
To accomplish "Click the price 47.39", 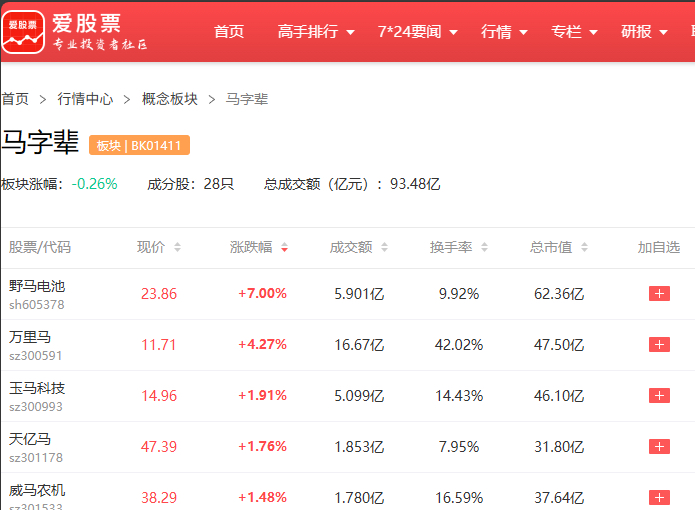I will click(x=159, y=447).
